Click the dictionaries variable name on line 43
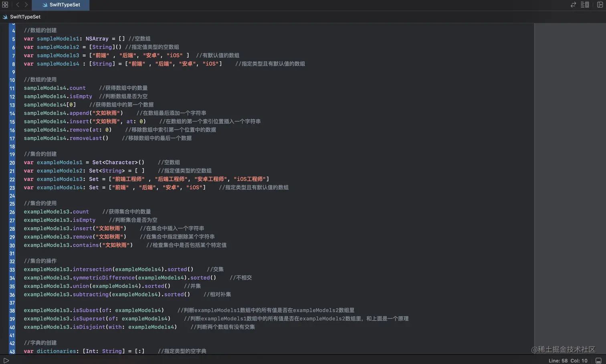Viewport: 606px width, 364px height. [x=57, y=351]
